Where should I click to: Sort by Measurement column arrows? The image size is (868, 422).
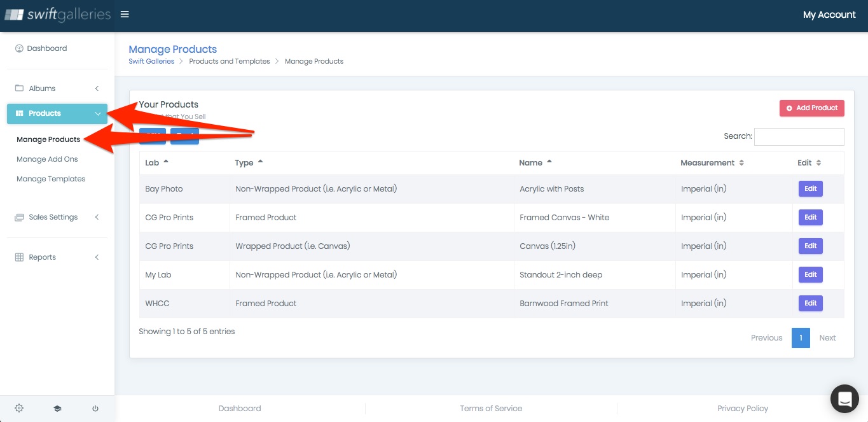[741, 163]
